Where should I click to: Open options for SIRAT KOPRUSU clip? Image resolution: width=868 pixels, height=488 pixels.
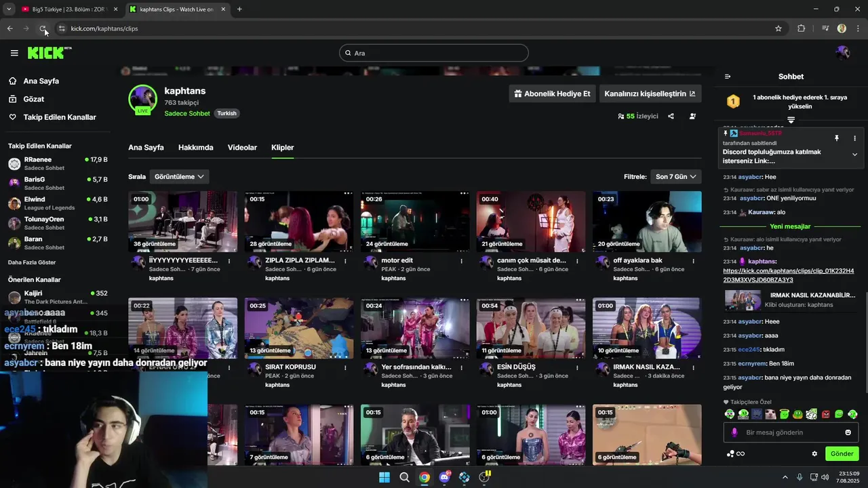[345, 367]
